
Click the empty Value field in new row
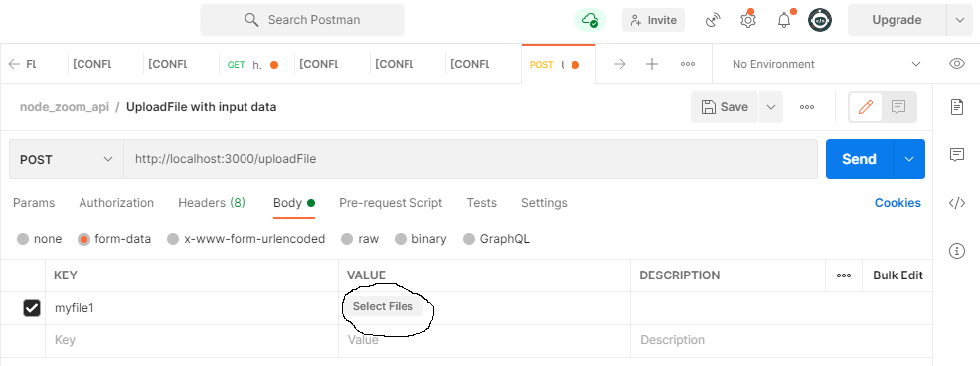tap(484, 340)
